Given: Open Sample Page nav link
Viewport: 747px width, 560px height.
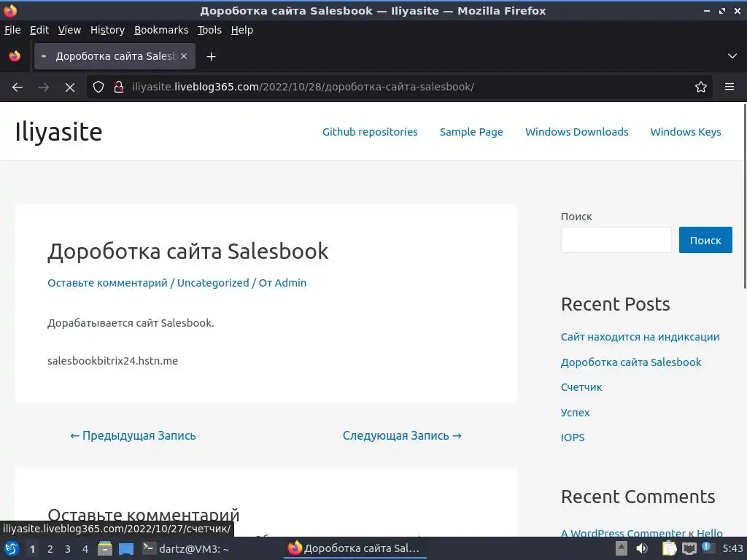Looking at the screenshot, I should [471, 132].
